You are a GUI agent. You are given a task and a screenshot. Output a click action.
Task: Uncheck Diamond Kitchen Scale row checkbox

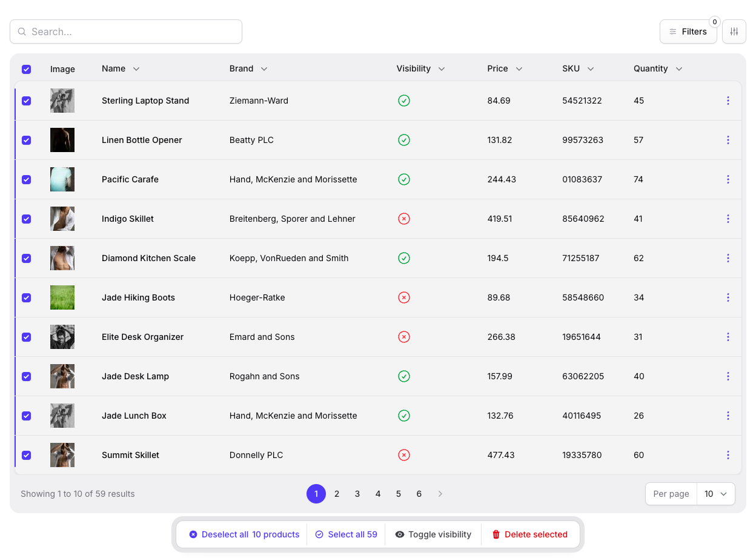pyautogui.click(x=26, y=258)
